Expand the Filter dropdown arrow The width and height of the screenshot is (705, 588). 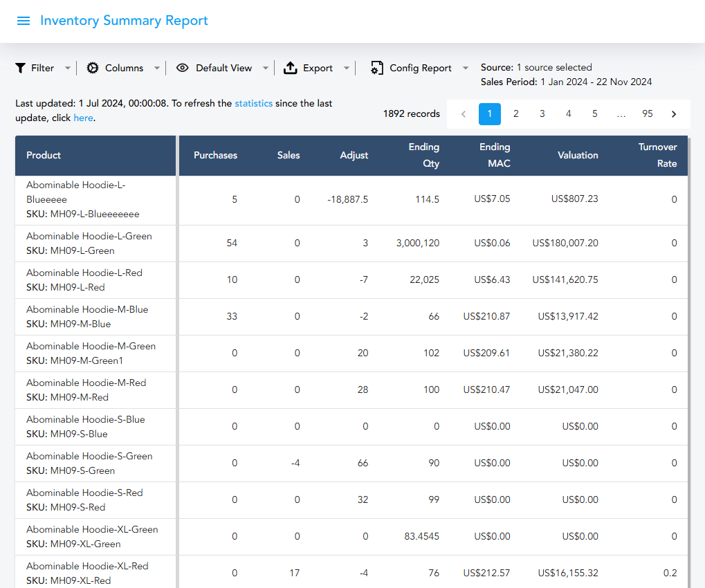(67, 68)
